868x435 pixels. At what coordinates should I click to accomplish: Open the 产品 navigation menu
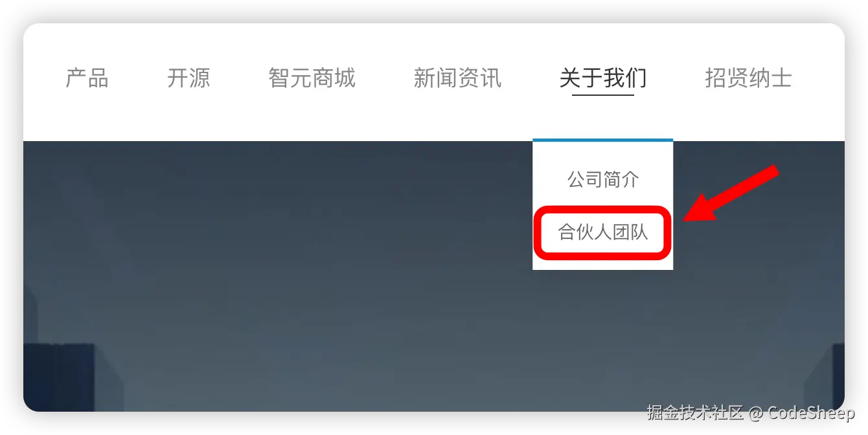click(x=87, y=78)
